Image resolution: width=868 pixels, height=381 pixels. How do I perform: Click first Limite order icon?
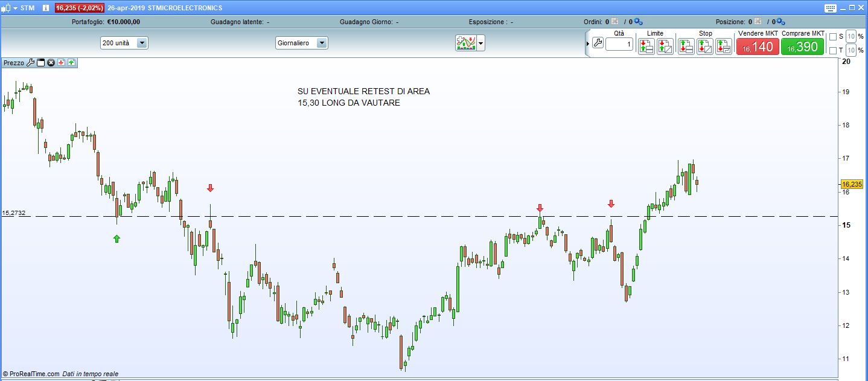[646, 46]
